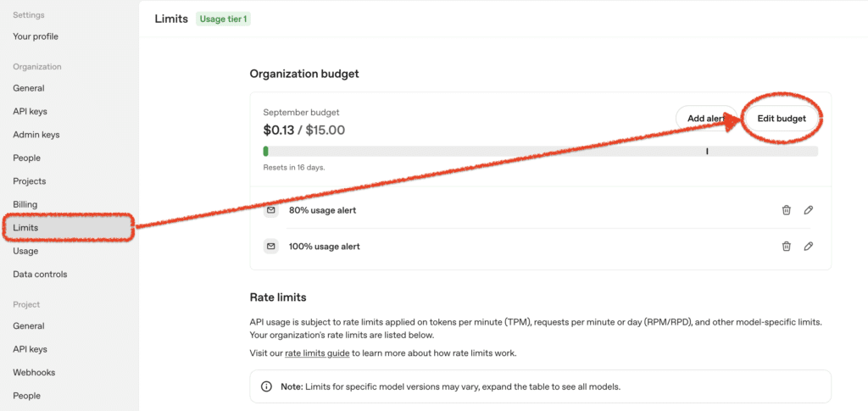
Task: Open Data controls in sidebar
Action: pyautogui.click(x=40, y=274)
